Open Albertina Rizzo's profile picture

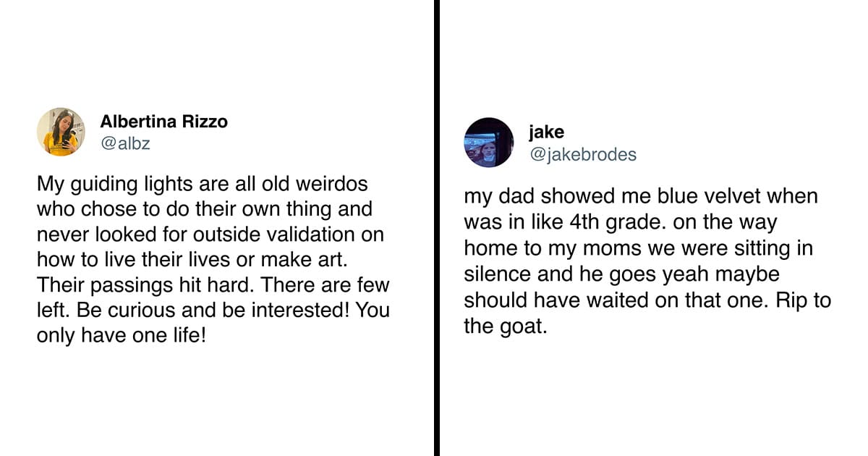pyautogui.click(x=61, y=132)
